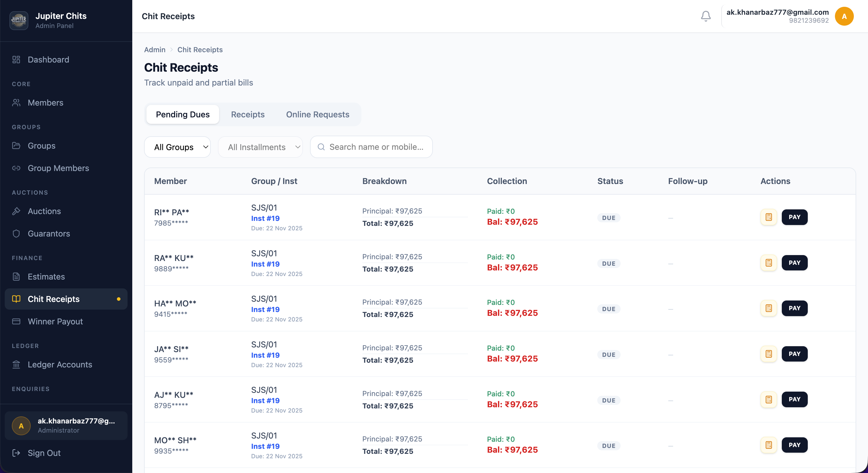Click the Guarantors shield icon
868x473 pixels.
coord(16,234)
